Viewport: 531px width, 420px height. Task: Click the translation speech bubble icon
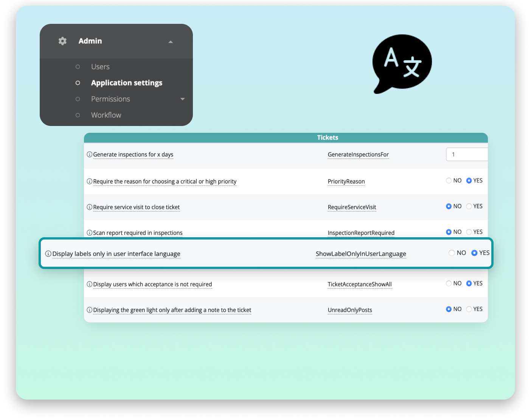tap(402, 64)
